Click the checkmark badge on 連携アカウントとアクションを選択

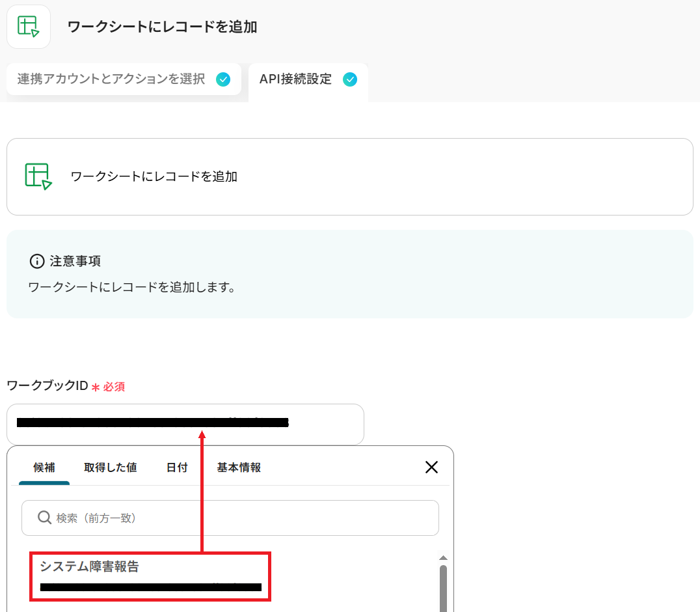[x=223, y=79]
